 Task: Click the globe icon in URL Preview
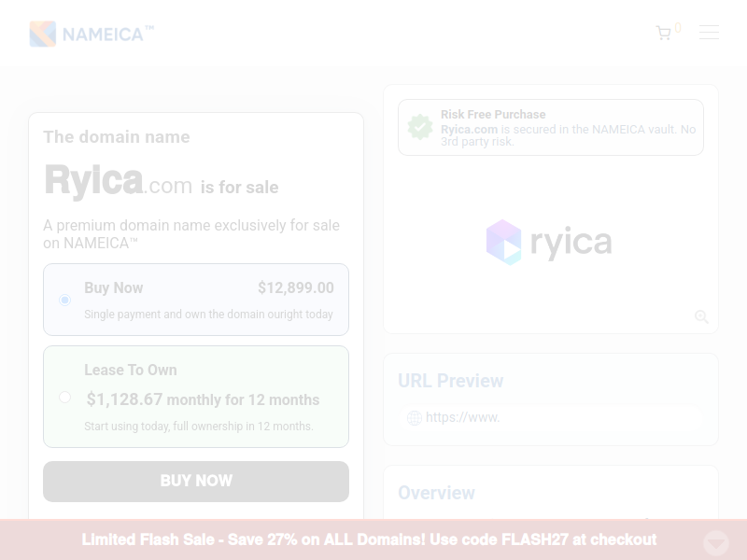point(415,417)
